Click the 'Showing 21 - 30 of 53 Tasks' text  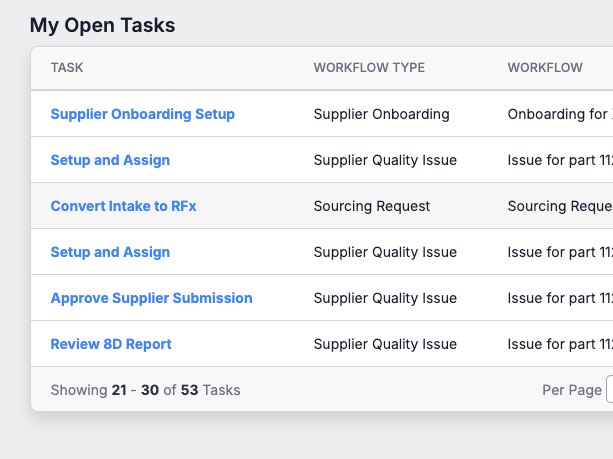[145, 390]
